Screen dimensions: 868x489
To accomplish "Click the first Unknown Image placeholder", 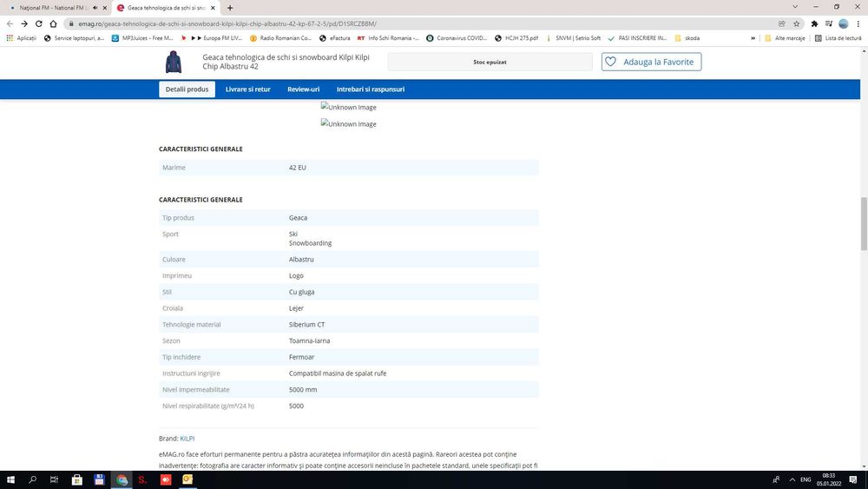I will (x=349, y=108).
